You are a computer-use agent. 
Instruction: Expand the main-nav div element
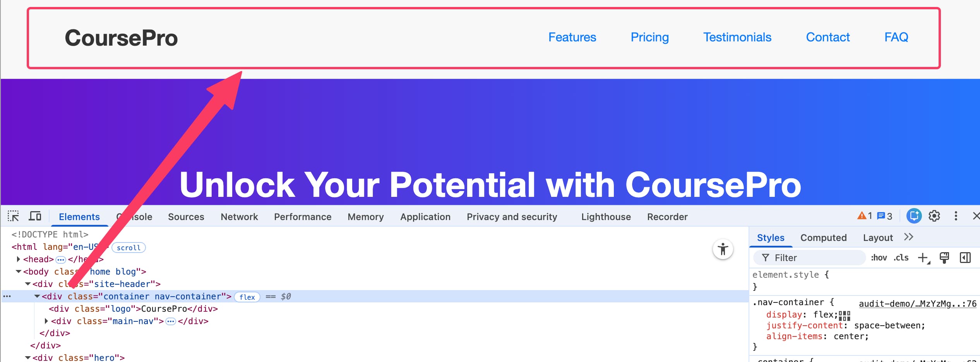[46, 321]
